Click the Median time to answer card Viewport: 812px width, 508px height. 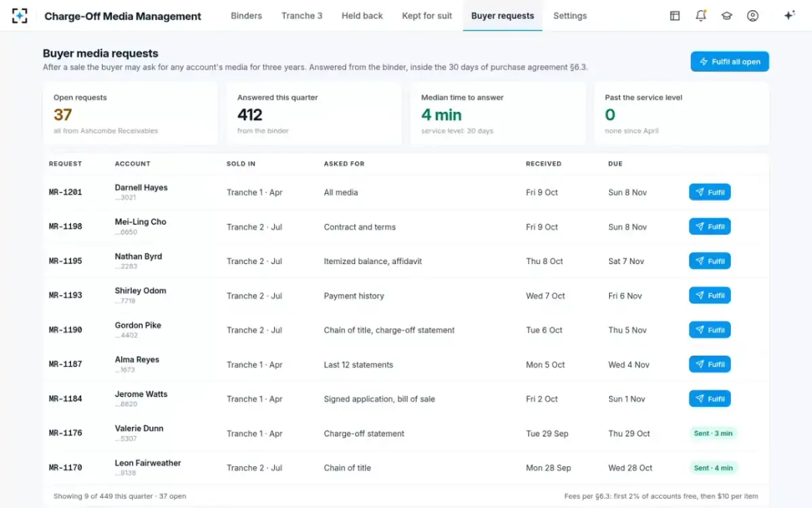pyautogui.click(x=498, y=114)
